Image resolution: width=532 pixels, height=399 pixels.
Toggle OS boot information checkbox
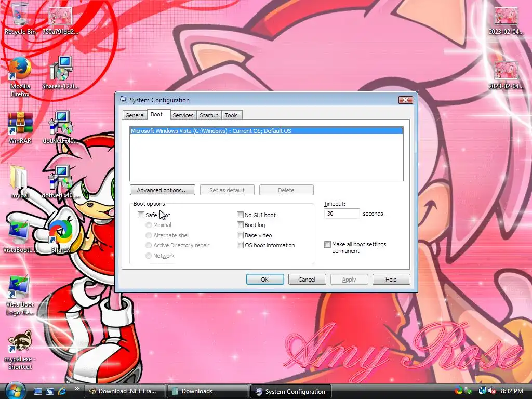coord(240,245)
